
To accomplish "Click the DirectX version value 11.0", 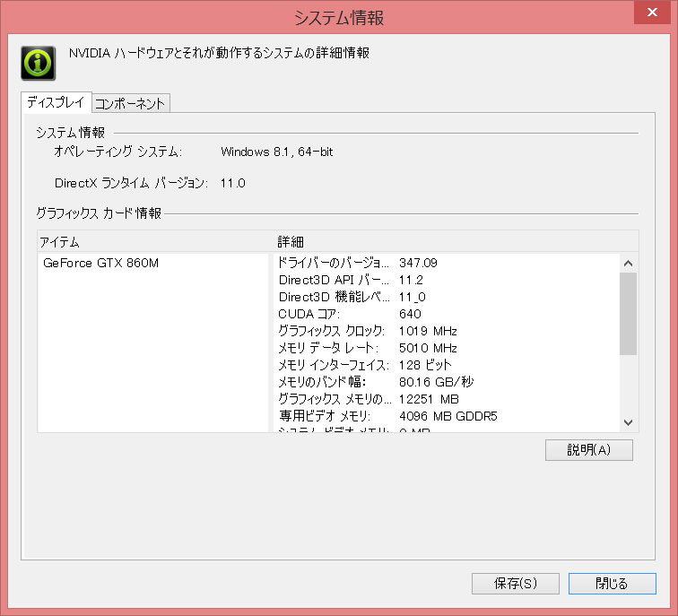I will [x=232, y=183].
